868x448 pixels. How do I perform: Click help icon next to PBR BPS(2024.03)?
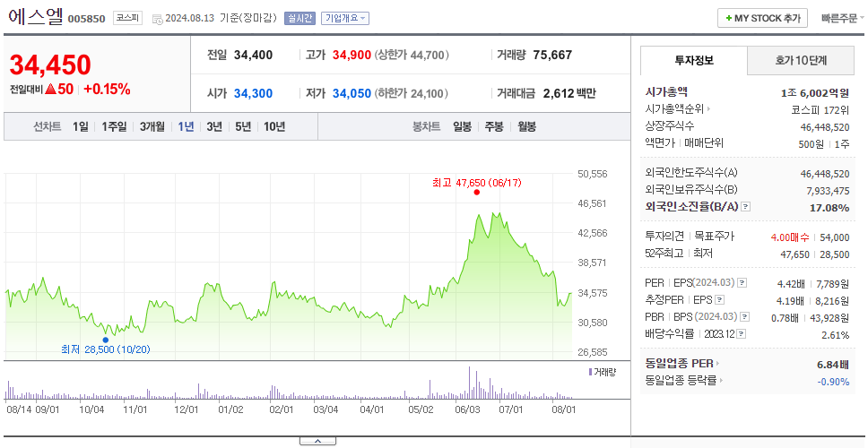pos(746,317)
